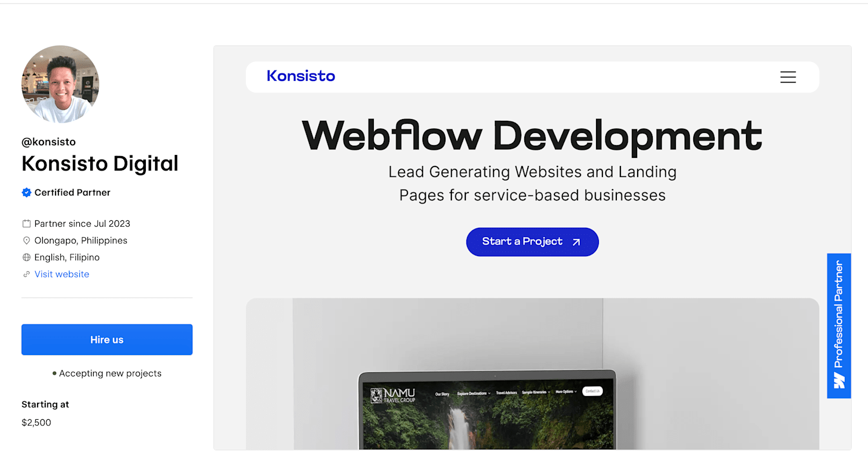868x451 pixels.
Task: Click the Start a Project button
Action: [532, 242]
